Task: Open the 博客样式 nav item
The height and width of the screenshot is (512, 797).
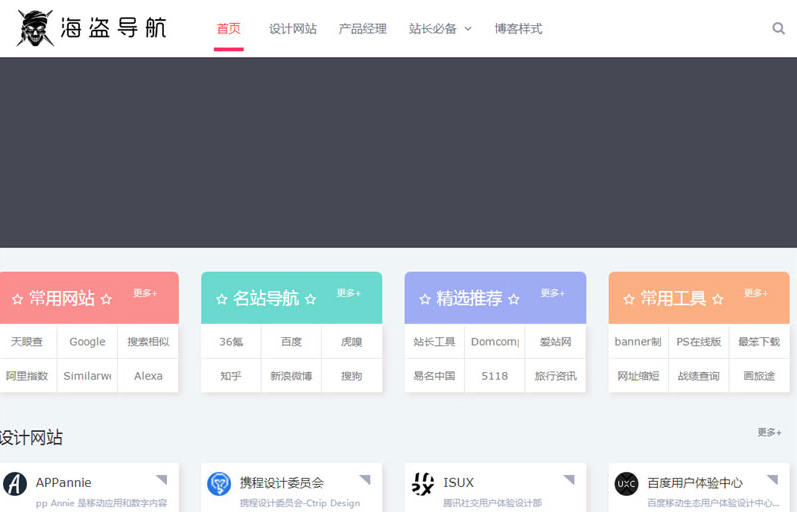Action: tap(518, 29)
